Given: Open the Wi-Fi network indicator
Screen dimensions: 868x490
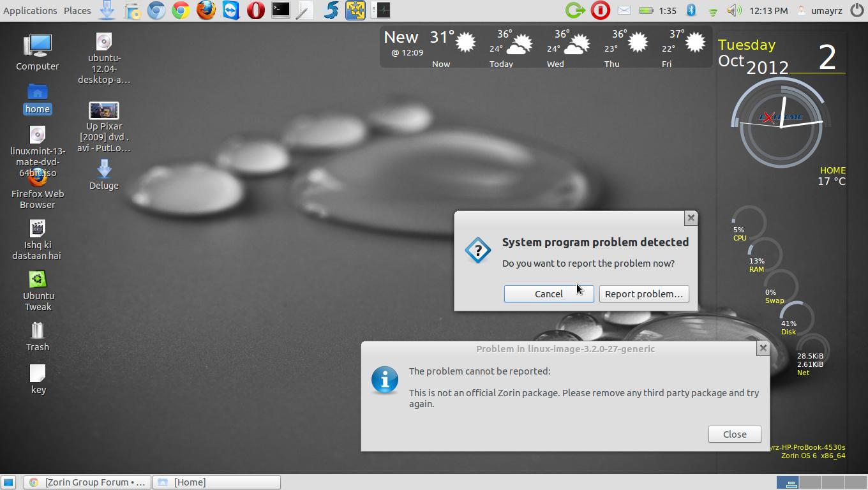Looking at the screenshot, I should pyautogui.click(x=713, y=11).
